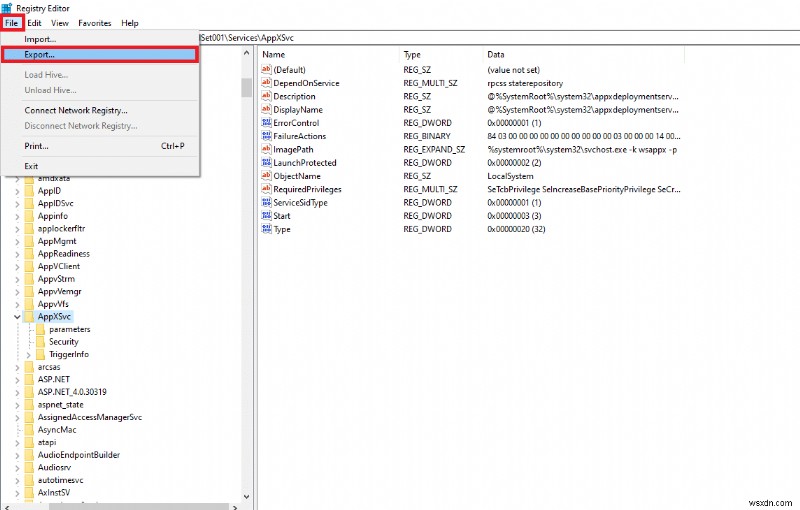Choose Import... from the File menu

pos(99,39)
